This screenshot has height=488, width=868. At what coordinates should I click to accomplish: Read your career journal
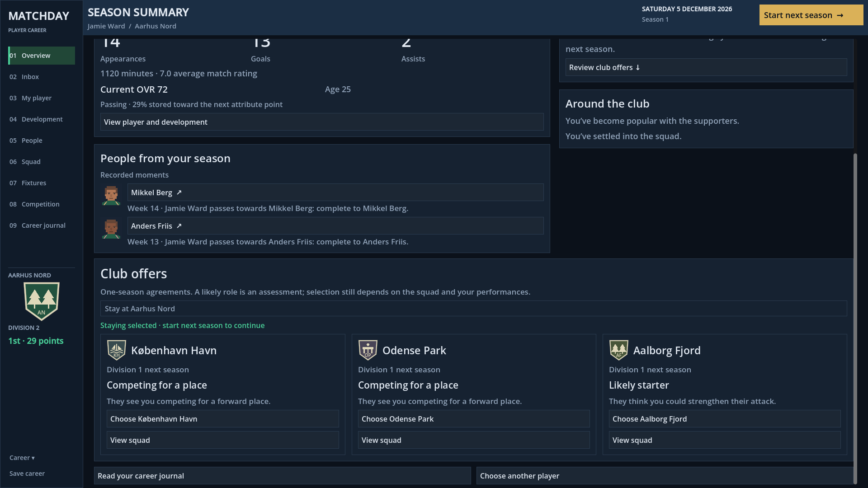(x=283, y=476)
